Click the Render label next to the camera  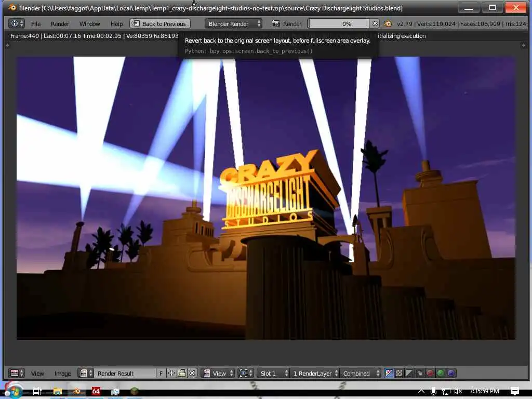click(x=292, y=24)
